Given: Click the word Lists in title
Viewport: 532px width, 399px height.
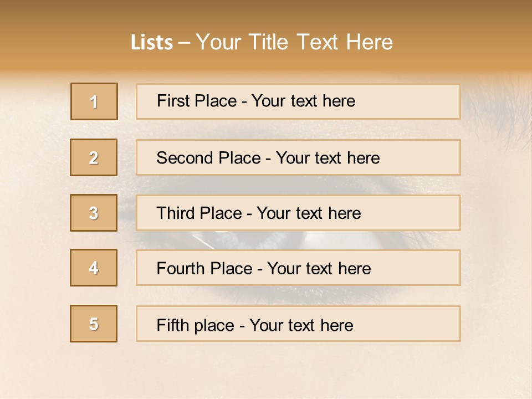Looking at the screenshot, I should tap(152, 43).
